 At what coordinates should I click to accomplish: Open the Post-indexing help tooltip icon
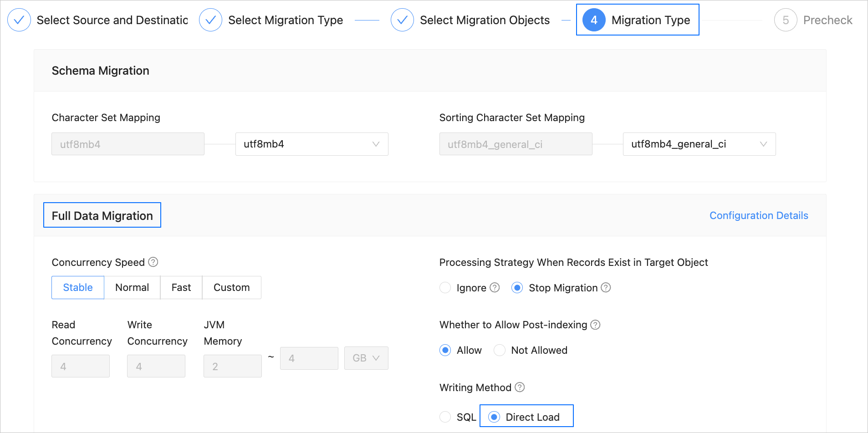click(595, 325)
